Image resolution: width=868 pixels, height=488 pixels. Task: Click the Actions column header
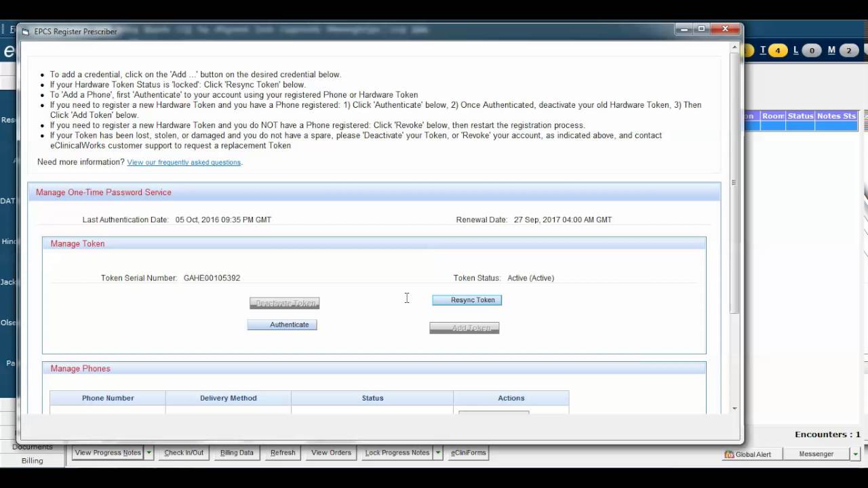click(511, 398)
